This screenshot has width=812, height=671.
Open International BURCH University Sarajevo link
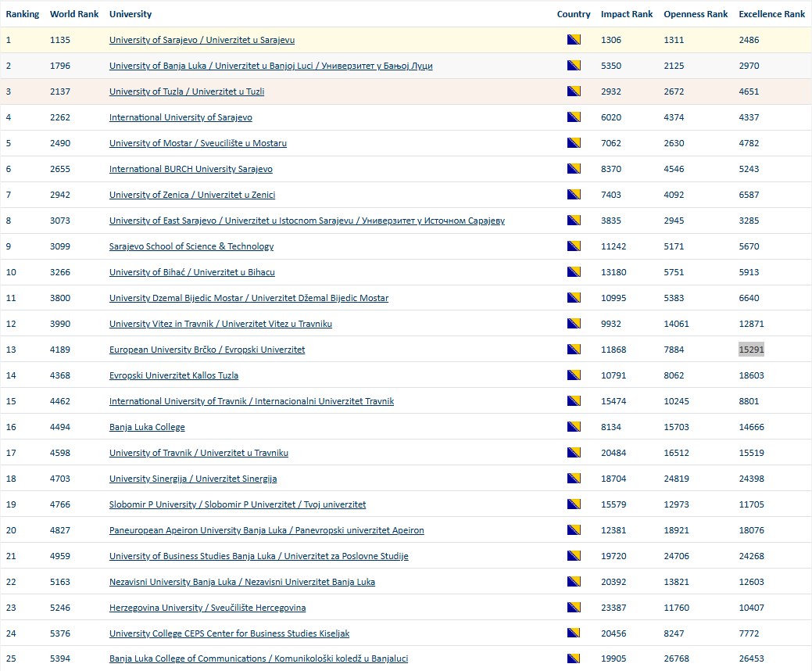191,169
